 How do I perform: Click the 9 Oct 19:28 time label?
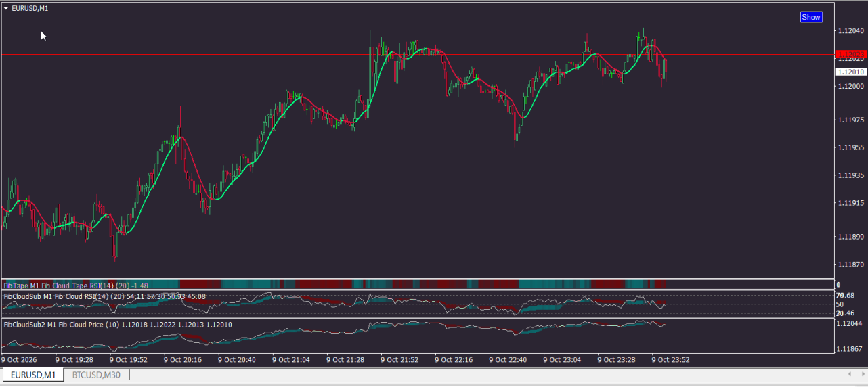(x=74, y=360)
